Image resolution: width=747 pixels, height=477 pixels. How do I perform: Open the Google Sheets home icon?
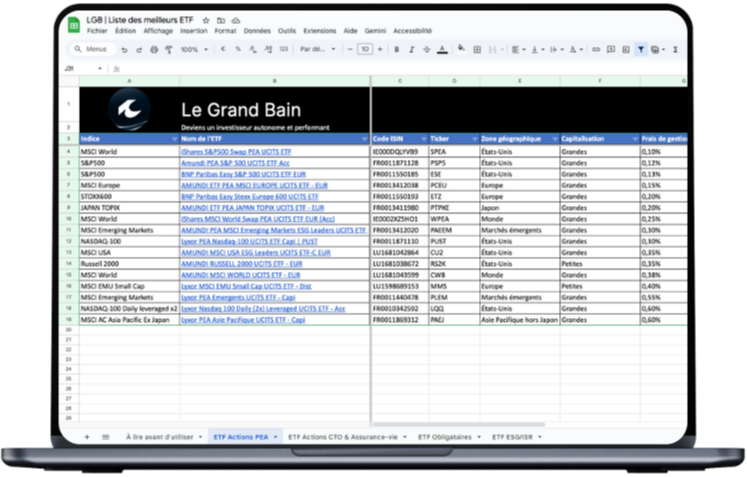74,25
